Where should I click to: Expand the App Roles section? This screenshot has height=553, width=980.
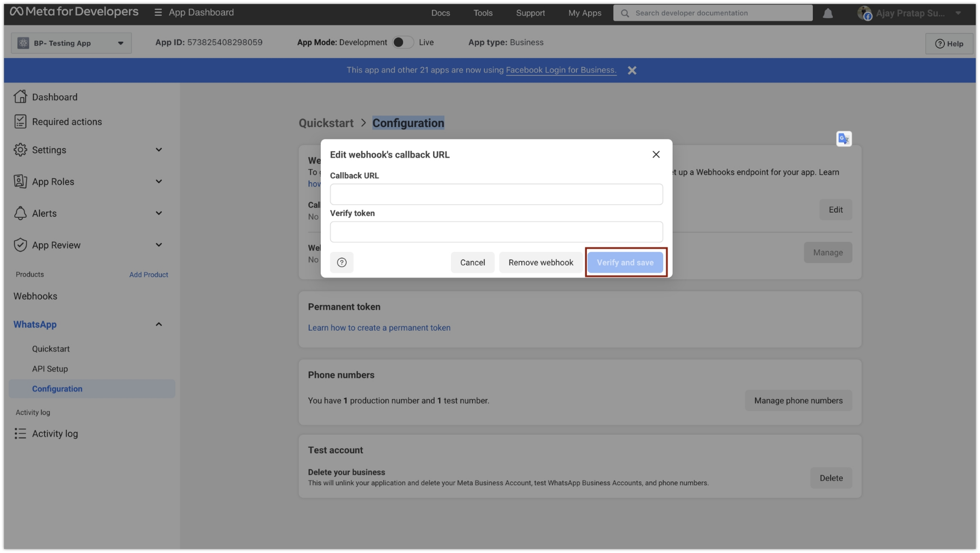(158, 182)
